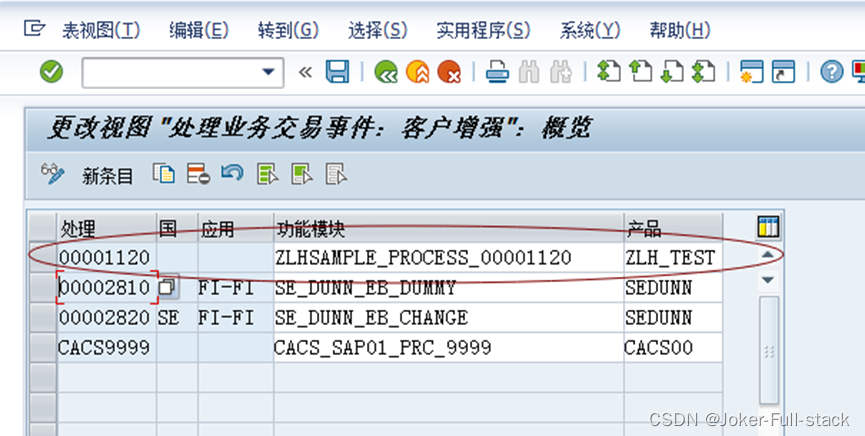Click the vertical scrollbar thumb of the table

768,350
